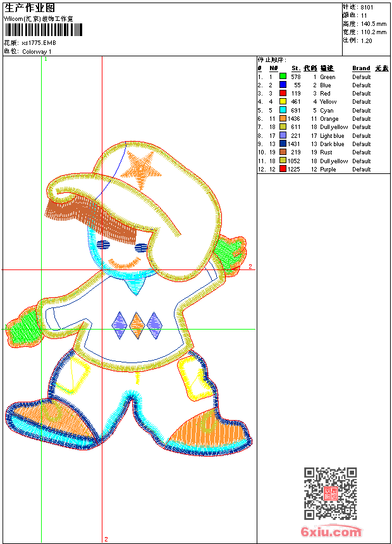Select the 'Yellow' description in row 4
Screen dimensions: 392x544
pos(328,102)
